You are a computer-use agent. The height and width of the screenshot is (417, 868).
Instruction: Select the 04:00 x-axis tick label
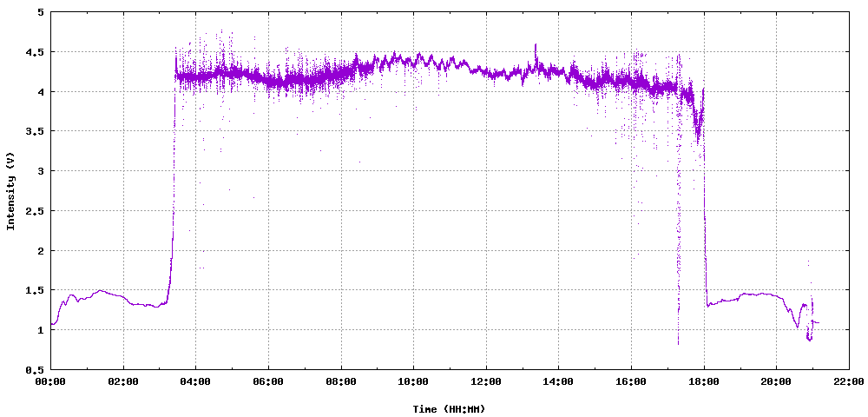196,381
